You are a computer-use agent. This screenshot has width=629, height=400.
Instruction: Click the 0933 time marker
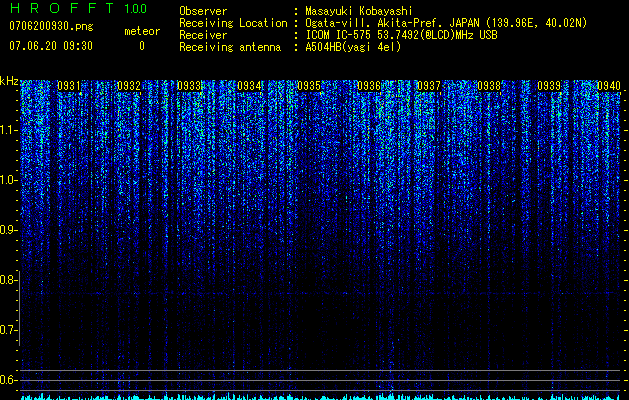click(189, 86)
